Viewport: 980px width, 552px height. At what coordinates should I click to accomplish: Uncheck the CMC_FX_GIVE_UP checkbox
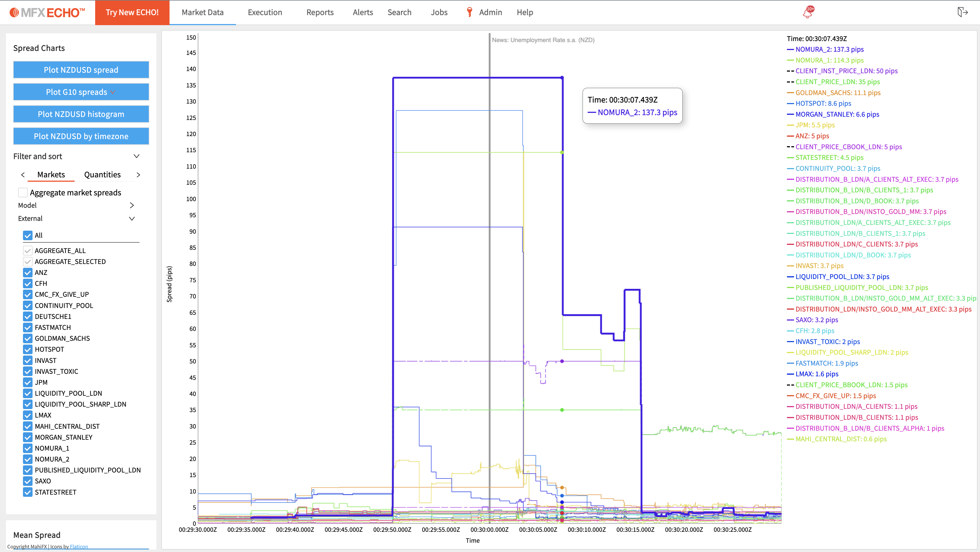tap(27, 295)
